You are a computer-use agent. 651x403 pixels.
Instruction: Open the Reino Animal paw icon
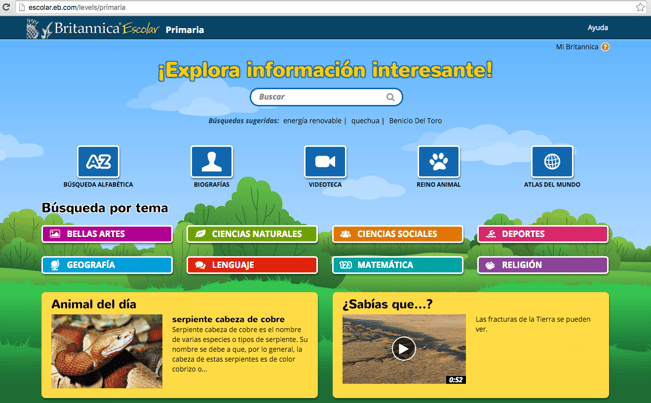(x=438, y=161)
